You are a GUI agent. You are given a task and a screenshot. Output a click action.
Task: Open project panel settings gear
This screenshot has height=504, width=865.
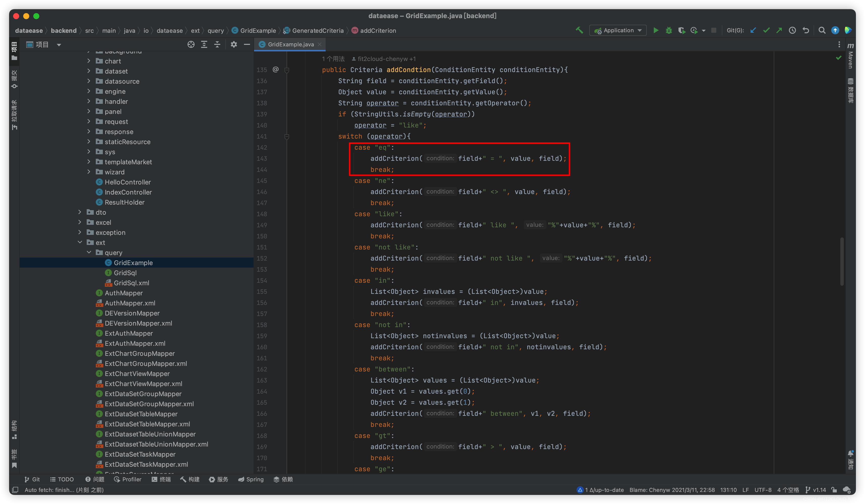(234, 45)
